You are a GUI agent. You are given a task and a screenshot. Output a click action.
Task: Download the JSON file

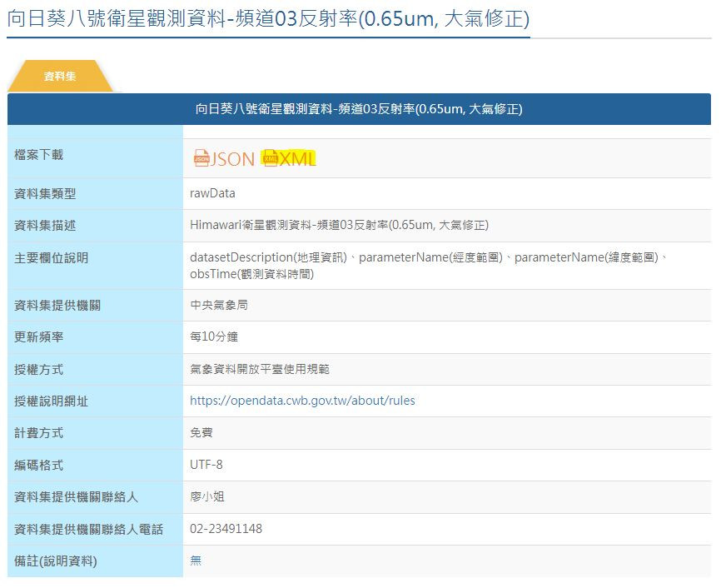[224, 159]
